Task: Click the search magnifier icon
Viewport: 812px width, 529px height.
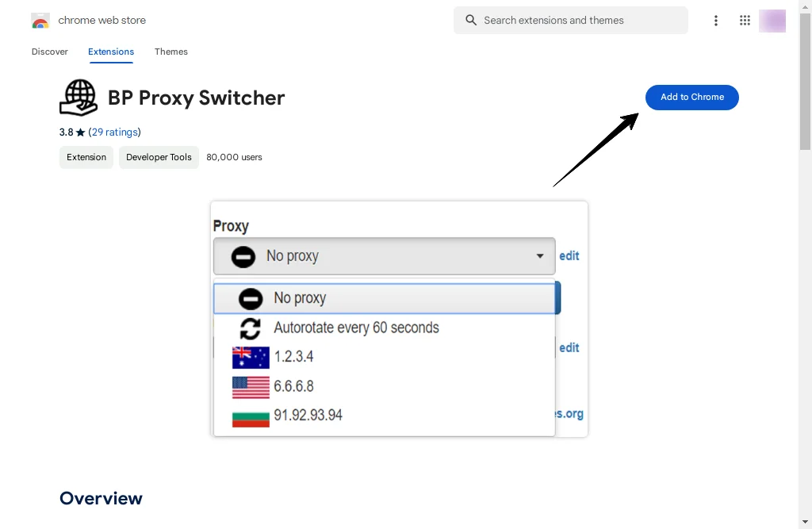Action: pos(471,20)
